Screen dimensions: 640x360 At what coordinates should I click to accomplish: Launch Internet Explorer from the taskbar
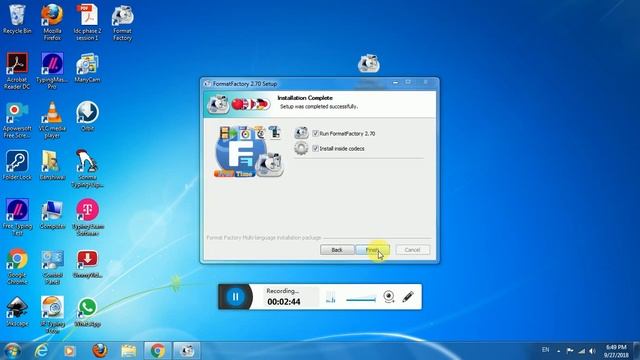[x=41, y=351]
